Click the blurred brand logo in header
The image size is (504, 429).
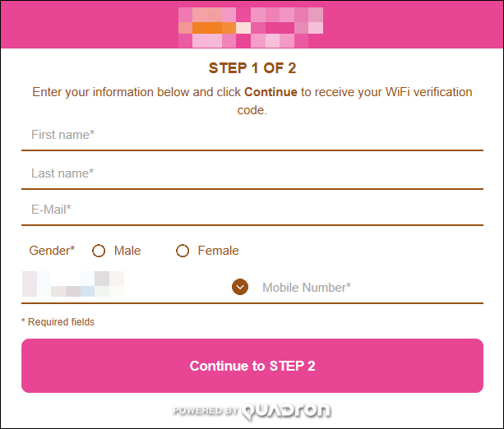pos(251,27)
